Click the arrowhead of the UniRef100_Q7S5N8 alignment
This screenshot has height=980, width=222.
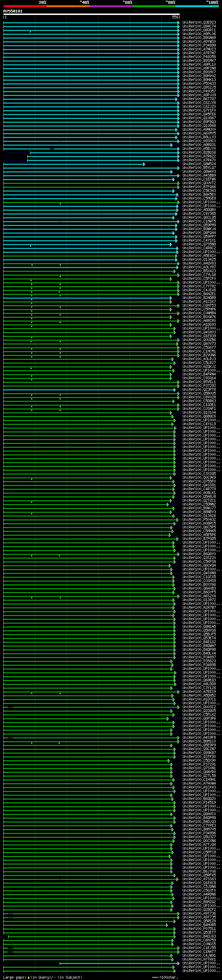point(171,244)
